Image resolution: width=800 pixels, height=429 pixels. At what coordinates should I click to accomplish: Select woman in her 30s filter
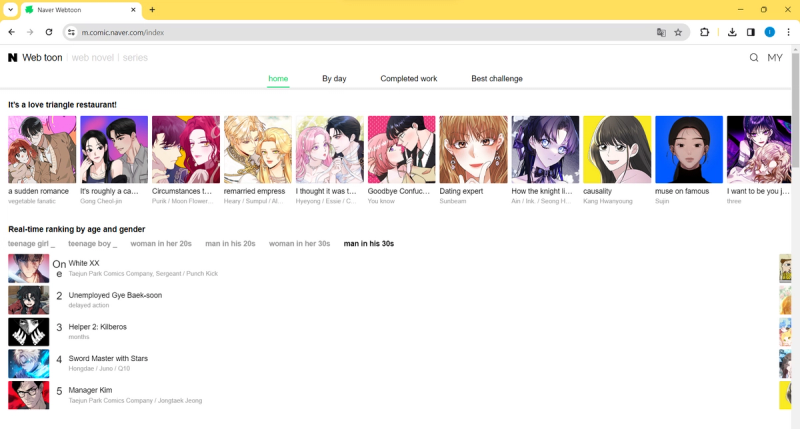click(299, 244)
